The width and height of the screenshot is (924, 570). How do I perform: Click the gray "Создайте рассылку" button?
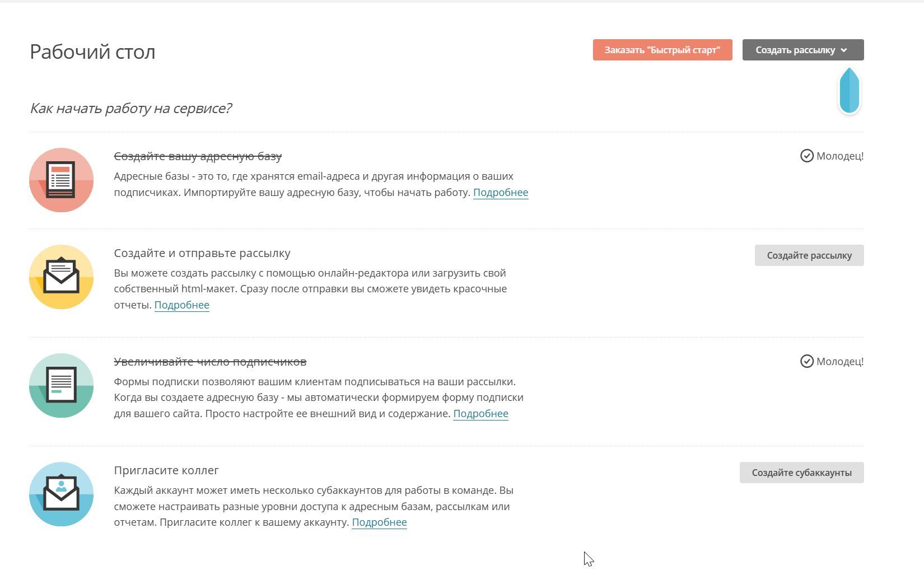tap(809, 255)
